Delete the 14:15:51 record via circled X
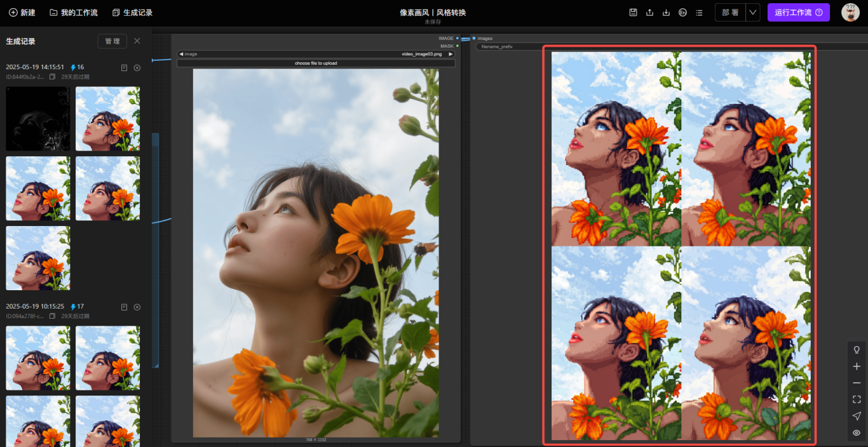 (x=137, y=67)
